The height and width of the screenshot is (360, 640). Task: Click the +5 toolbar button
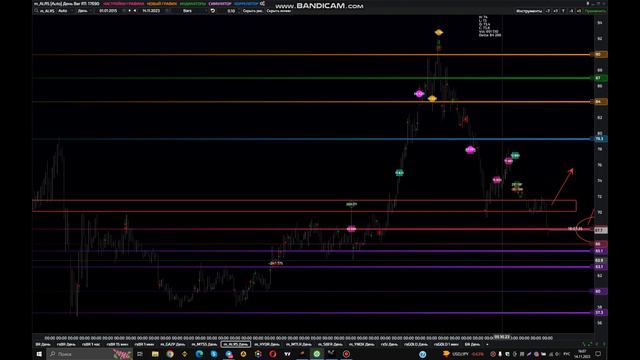(579, 11)
